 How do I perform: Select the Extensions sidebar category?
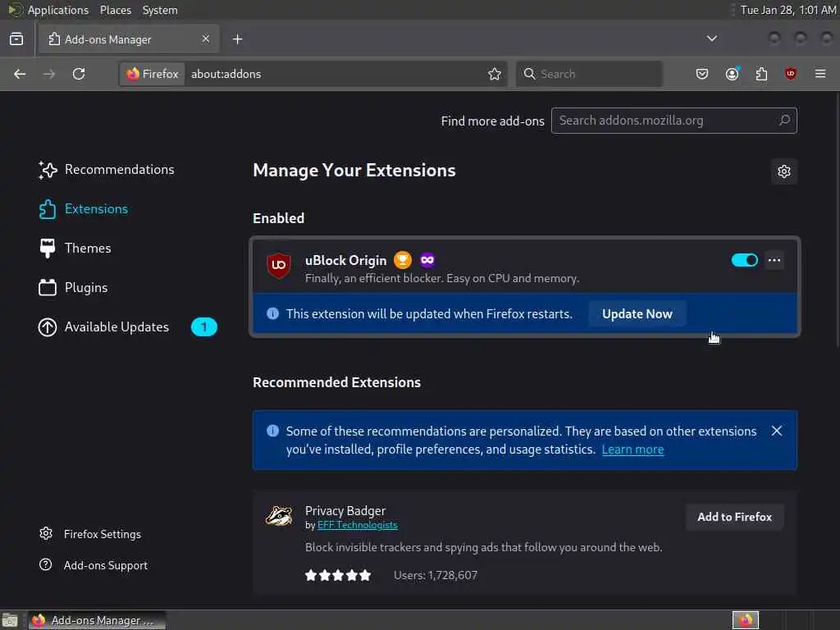coord(84,209)
